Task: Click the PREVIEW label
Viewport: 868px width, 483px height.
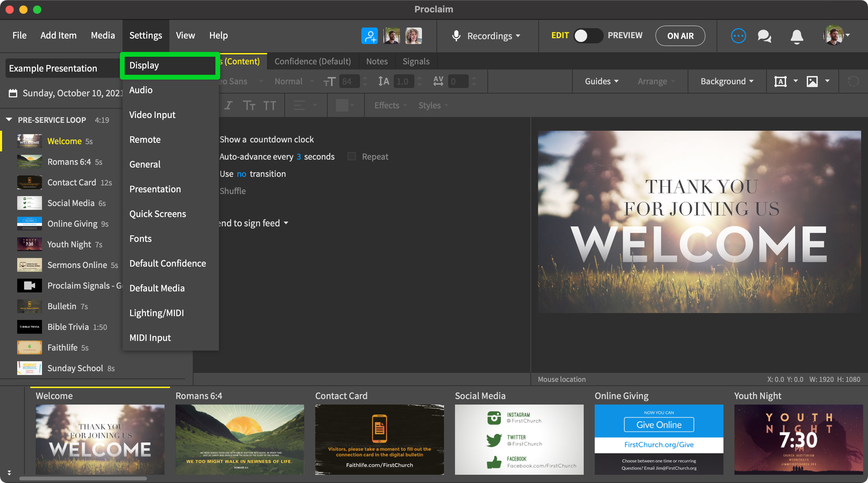Action: click(625, 35)
